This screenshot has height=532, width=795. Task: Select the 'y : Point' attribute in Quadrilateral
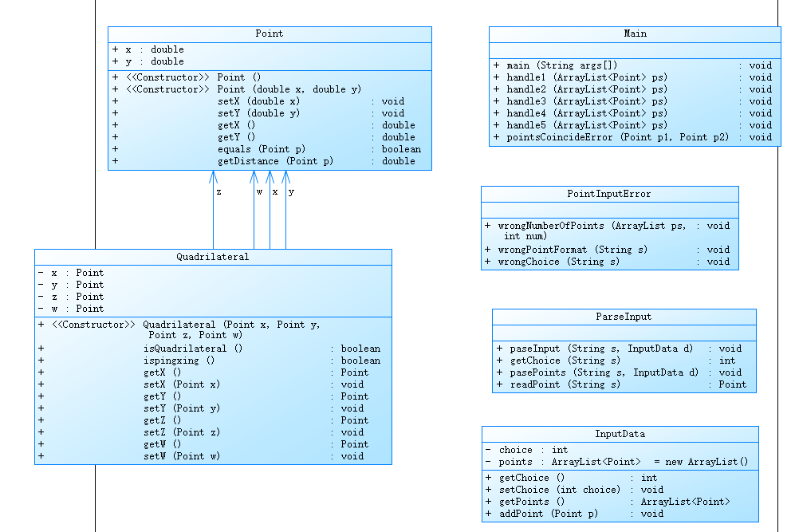click(x=71, y=285)
